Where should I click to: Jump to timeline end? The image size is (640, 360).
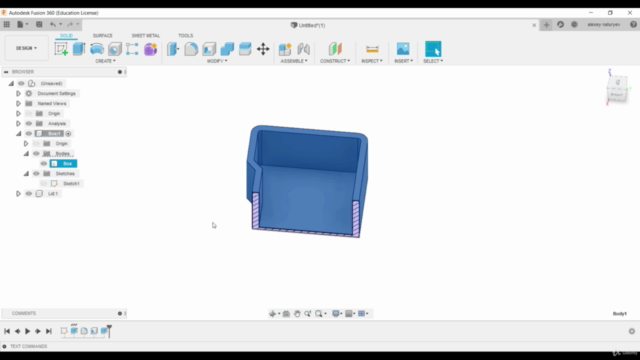[49, 331]
